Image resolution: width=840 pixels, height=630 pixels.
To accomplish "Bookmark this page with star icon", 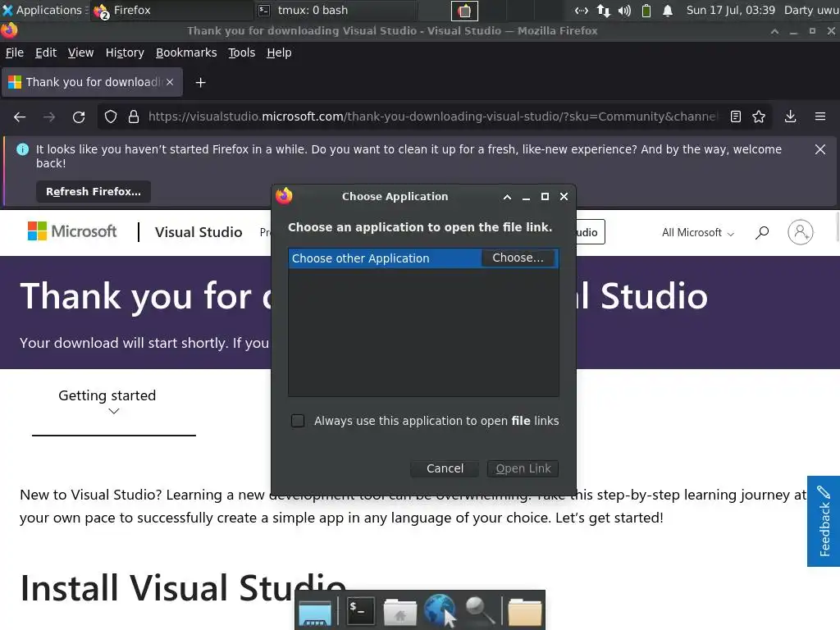I will 759,116.
